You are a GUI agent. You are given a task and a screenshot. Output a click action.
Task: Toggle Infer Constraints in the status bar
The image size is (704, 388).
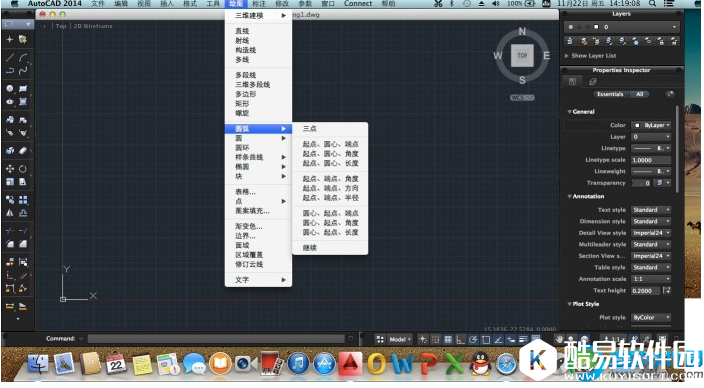tap(422, 340)
